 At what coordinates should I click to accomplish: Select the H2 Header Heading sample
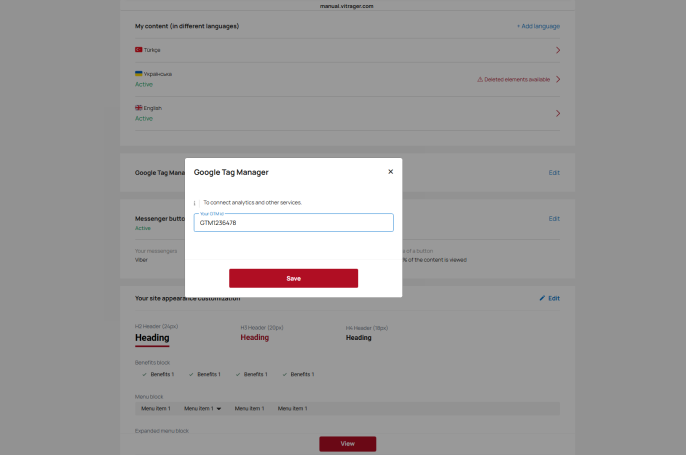click(152, 338)
